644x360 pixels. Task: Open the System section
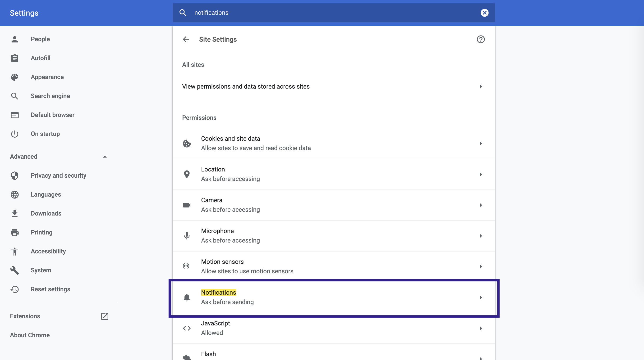41,271
